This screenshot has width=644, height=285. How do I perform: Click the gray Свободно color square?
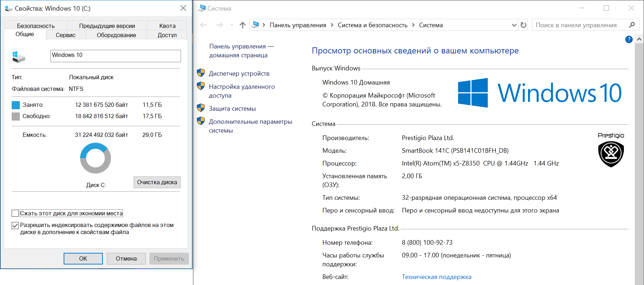click(x=16, y=116)
